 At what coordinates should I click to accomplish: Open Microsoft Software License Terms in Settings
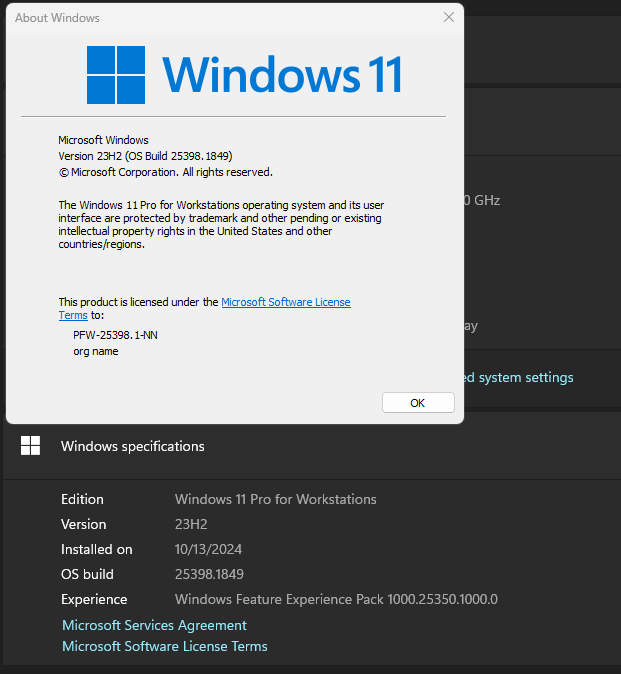(165, 646)
